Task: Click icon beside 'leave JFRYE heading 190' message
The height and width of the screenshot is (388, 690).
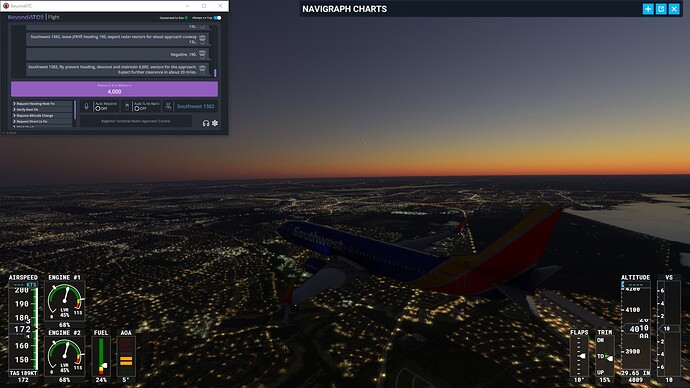Action: [x=202, y=39]
